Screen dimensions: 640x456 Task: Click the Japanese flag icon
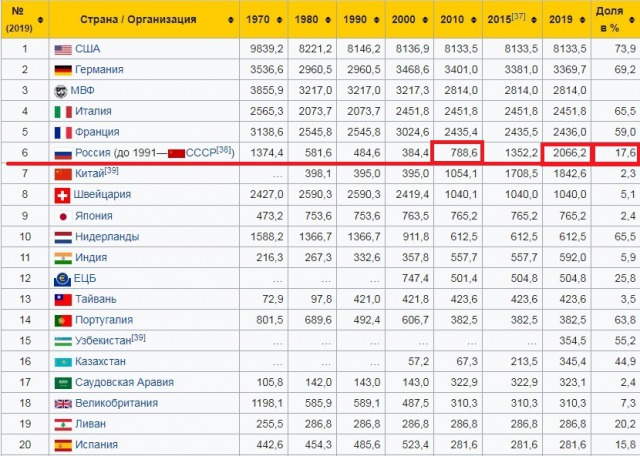[x=63, y=216]
